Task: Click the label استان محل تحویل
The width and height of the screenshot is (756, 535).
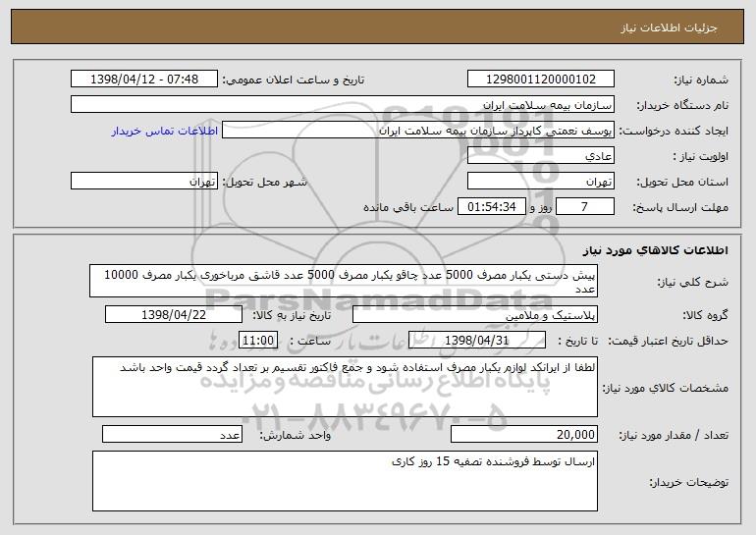Action: 682,183
